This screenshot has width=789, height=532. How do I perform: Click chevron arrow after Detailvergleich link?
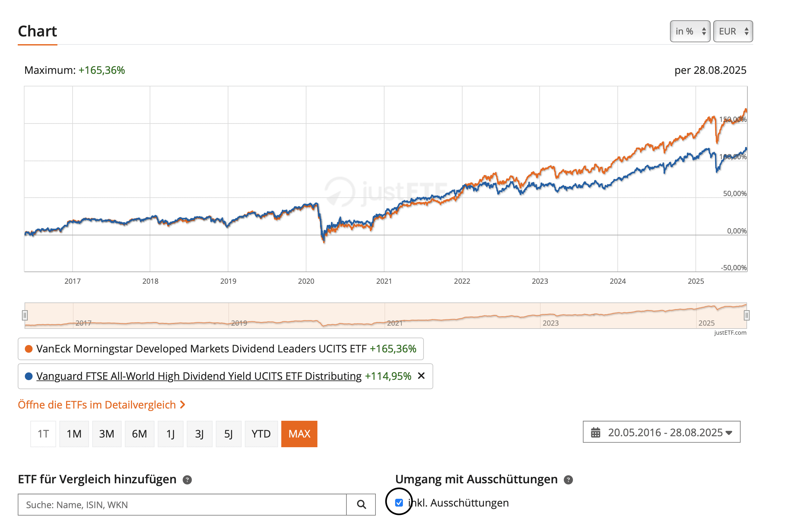tap(183, 404)
